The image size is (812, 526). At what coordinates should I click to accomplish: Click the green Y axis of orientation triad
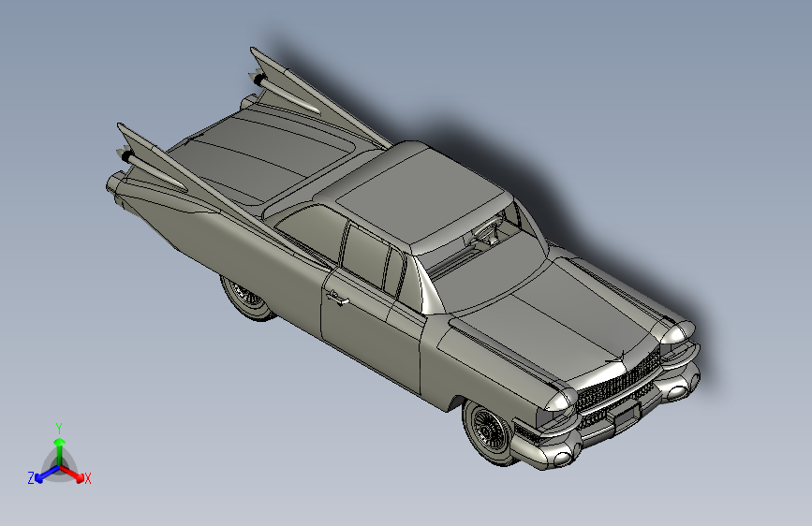(60, 451)
